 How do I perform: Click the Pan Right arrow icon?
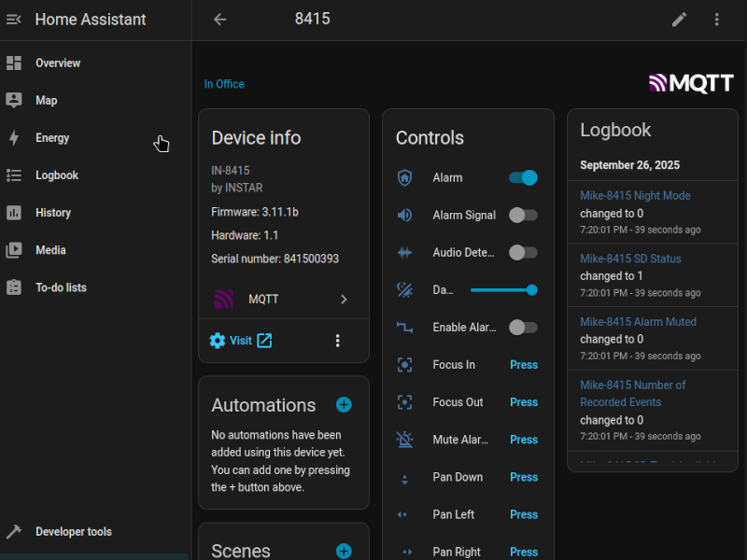(407, 552)
